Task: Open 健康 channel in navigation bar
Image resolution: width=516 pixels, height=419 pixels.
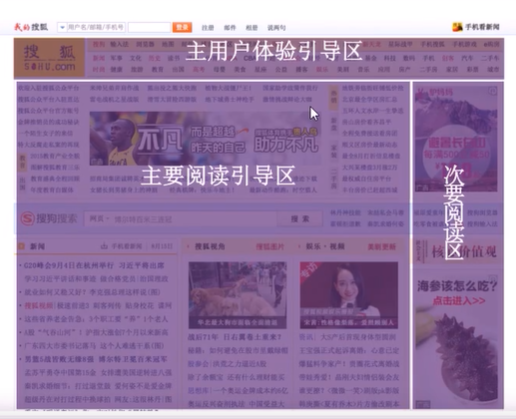Action: coord(116,69)
